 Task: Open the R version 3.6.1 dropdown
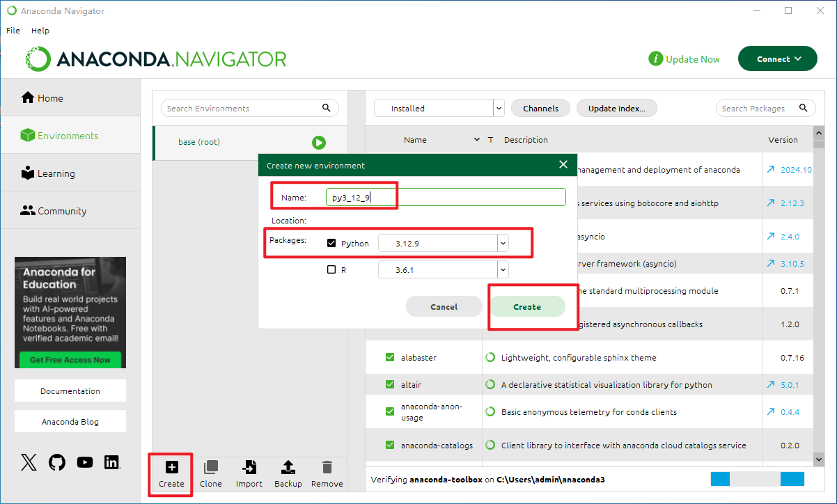[443, 270]
